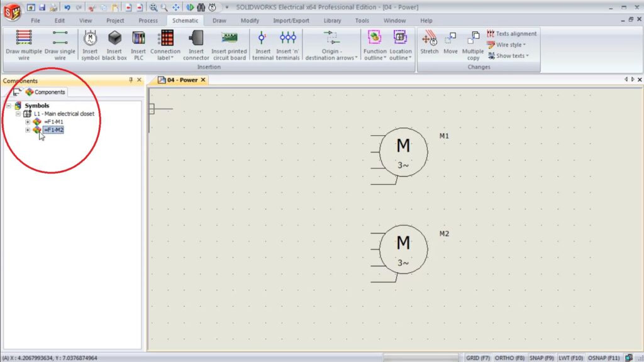Click the binoculars search icon
The width and height of the screenshot is (644, 362).
pos(201,8)
